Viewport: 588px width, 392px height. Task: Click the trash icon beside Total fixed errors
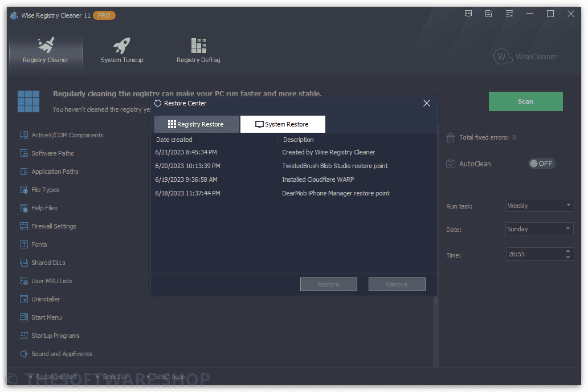pos(451,138)
